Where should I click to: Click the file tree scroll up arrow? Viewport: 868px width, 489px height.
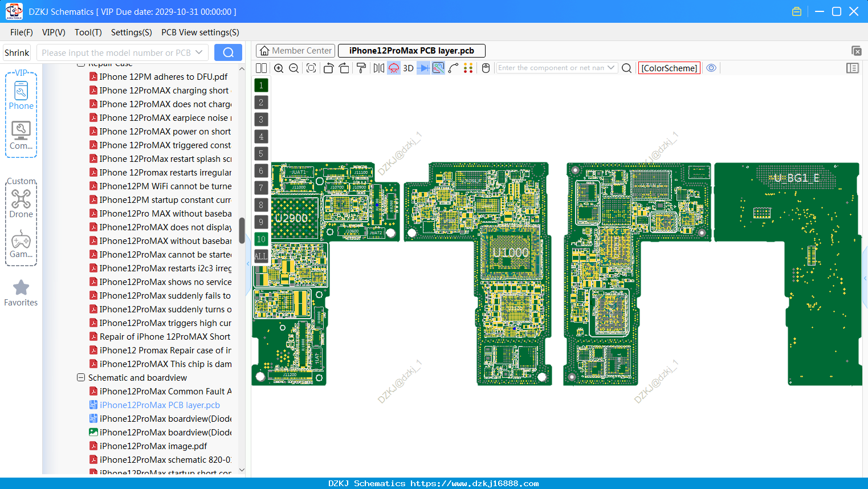tap(242, 69)
